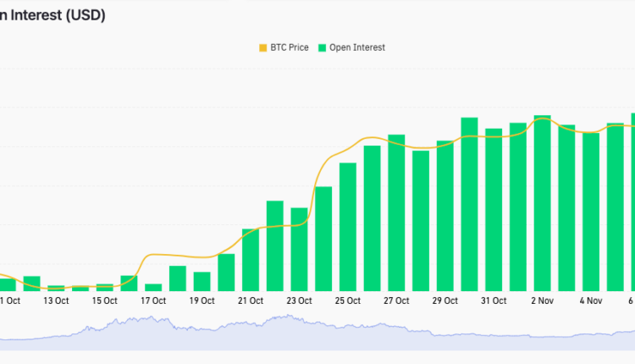Click the short 17 Oct bar
The height and width of the screenshot is (364, 635).
(x=153, y=287)
